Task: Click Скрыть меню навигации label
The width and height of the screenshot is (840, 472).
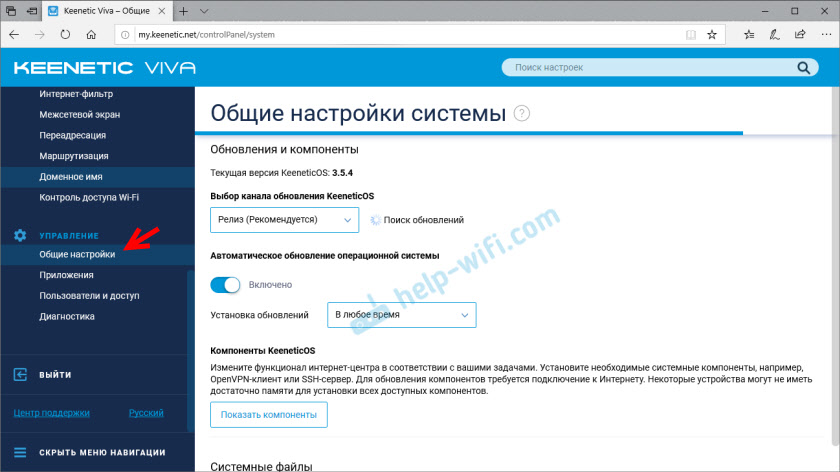Action: (102, 452)
